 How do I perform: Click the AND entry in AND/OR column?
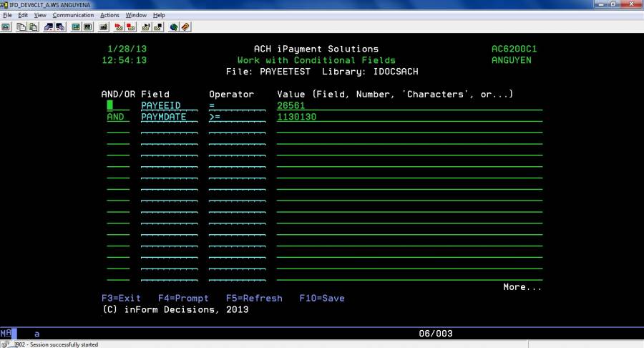[115, 117]
